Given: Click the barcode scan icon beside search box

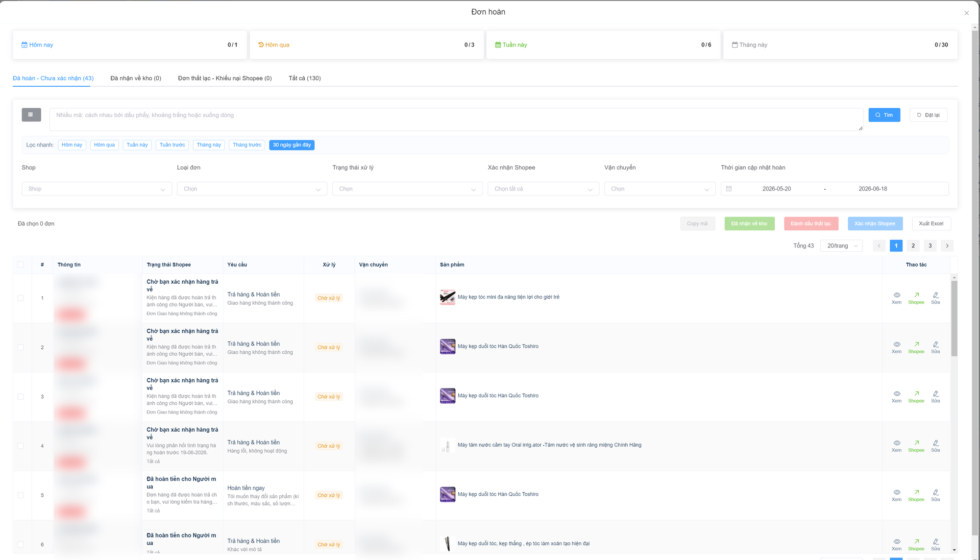Looking at the screenshot, I should tap(31, 115).
